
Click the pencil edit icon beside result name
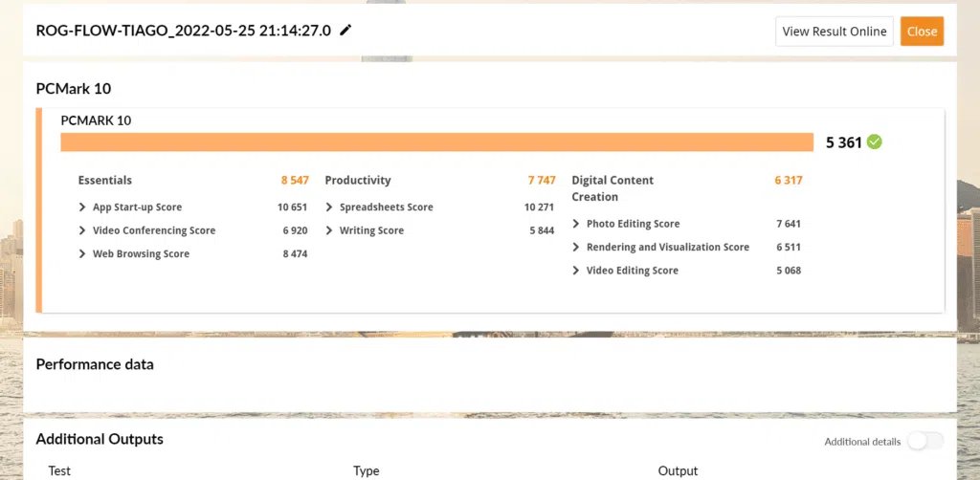click(345, 31)
